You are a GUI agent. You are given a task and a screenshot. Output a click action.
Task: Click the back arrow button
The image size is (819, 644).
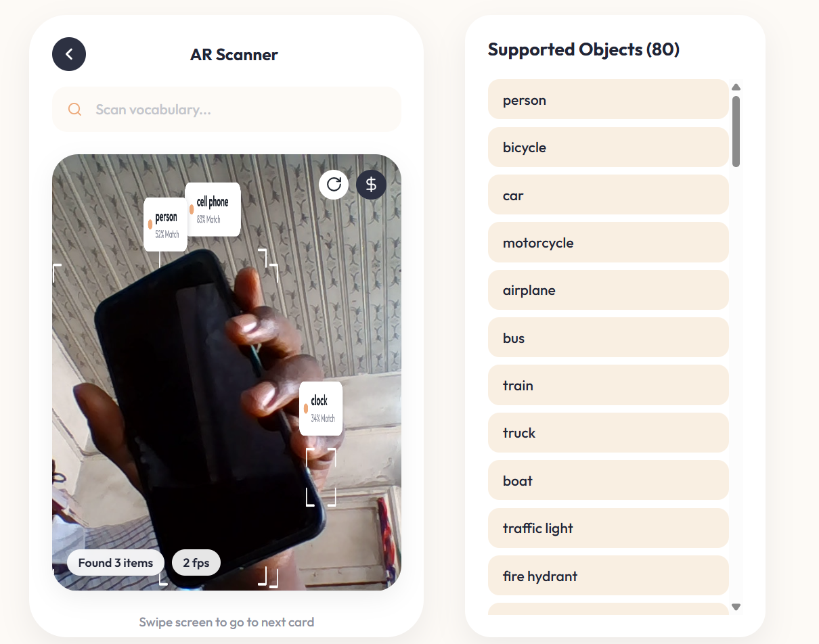pyautogui.click(x=69, y=54)
